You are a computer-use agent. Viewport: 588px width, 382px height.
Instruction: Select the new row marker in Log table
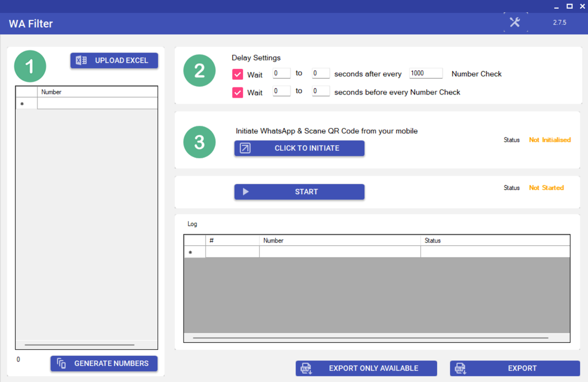195,252
